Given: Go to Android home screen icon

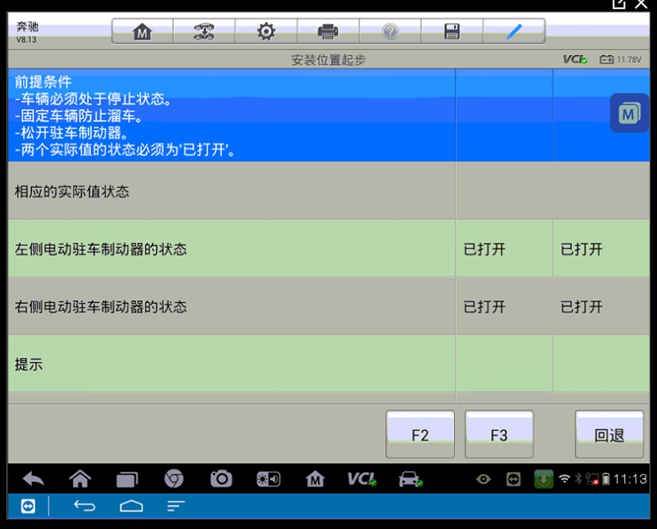Looking at the screenshot, I should click(80, 479).
